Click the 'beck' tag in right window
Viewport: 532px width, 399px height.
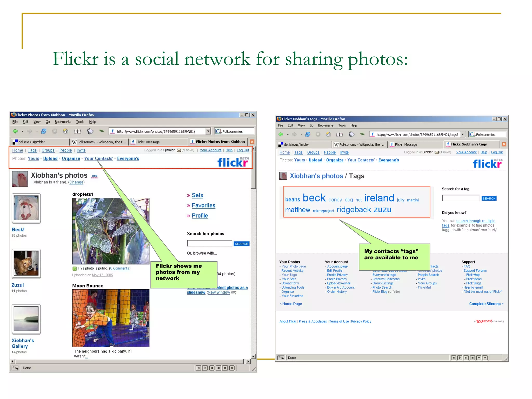pyautogui.click(x=314, y=198)
